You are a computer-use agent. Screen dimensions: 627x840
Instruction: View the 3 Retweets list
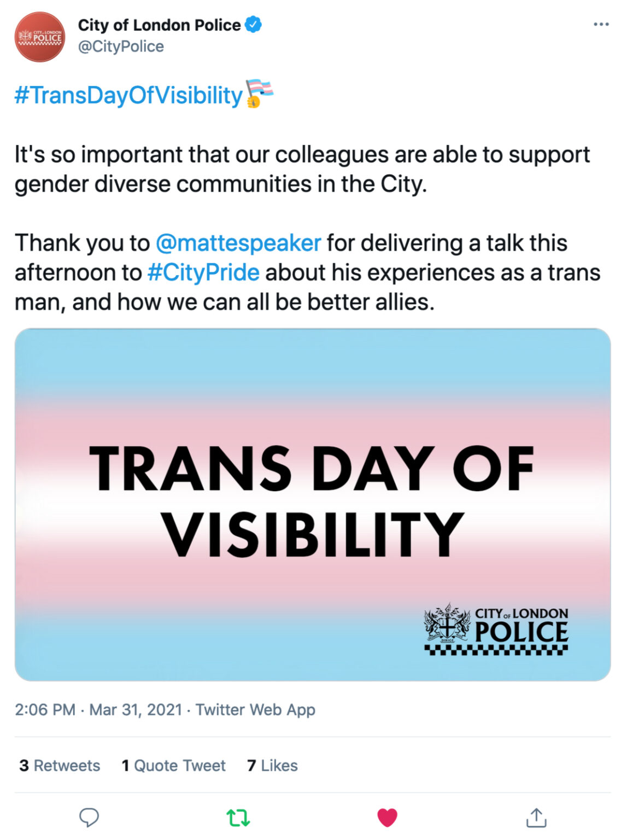tap(60, 765)
